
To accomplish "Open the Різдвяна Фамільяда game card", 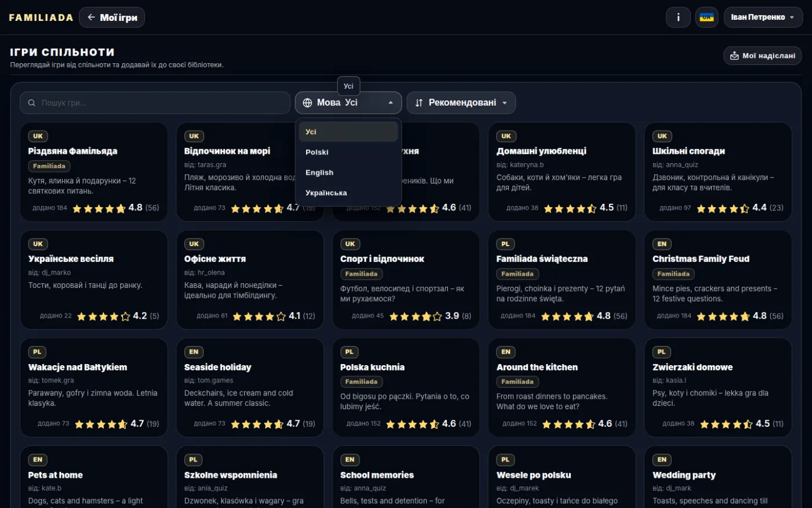I will point(94,172).
